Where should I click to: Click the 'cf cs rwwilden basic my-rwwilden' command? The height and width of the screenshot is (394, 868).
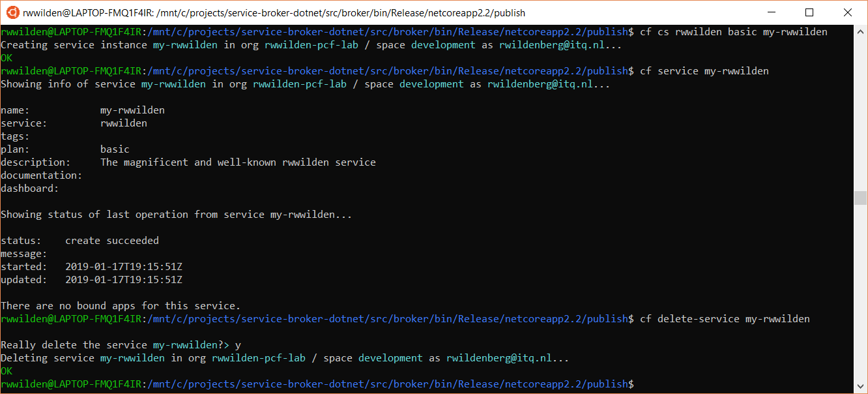(x=734, y=32)
